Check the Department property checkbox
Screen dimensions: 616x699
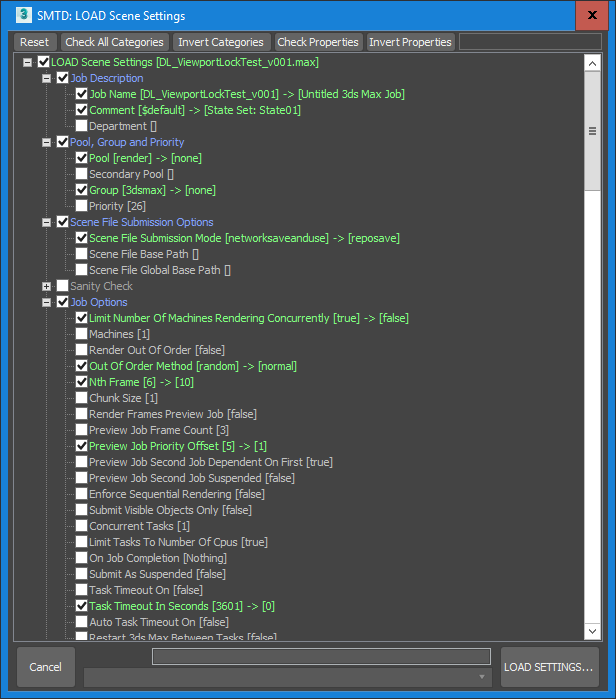click(82, 126)
